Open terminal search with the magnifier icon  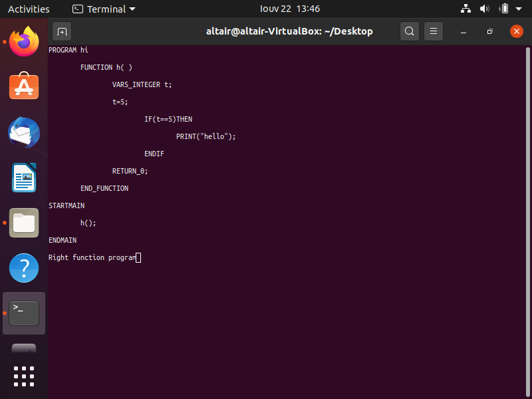pos(409,31)
